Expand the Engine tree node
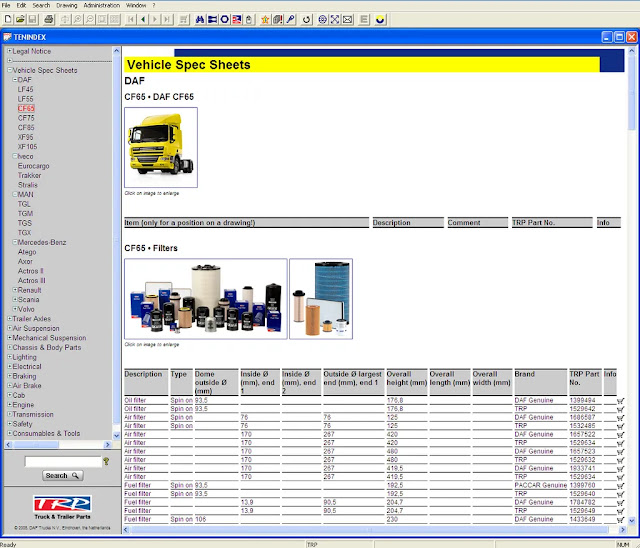Screen dimensions: 640x548 click(x=9, y=404)
